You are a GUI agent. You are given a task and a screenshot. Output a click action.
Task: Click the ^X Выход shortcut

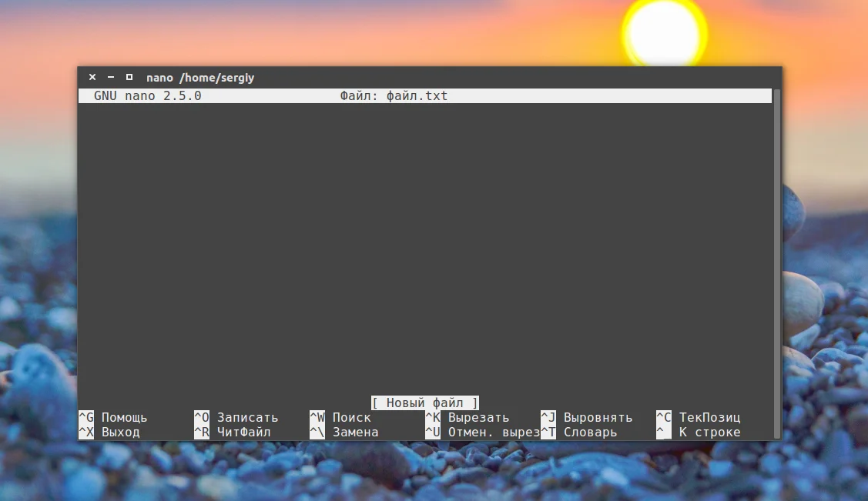point(109,432)
